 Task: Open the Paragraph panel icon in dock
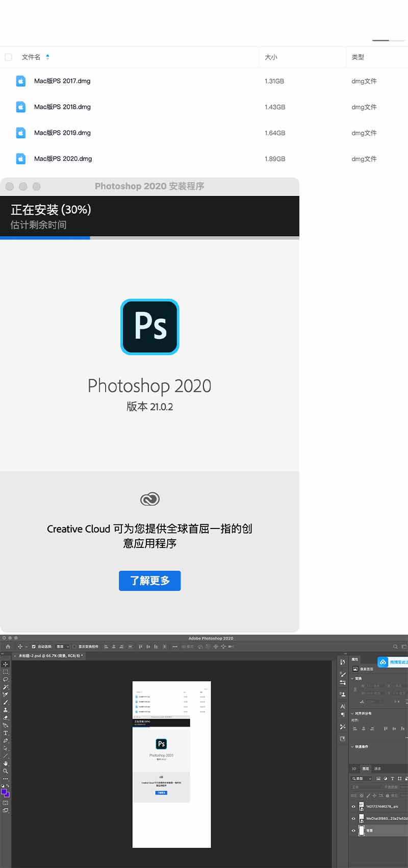click(x=343, y=715)
